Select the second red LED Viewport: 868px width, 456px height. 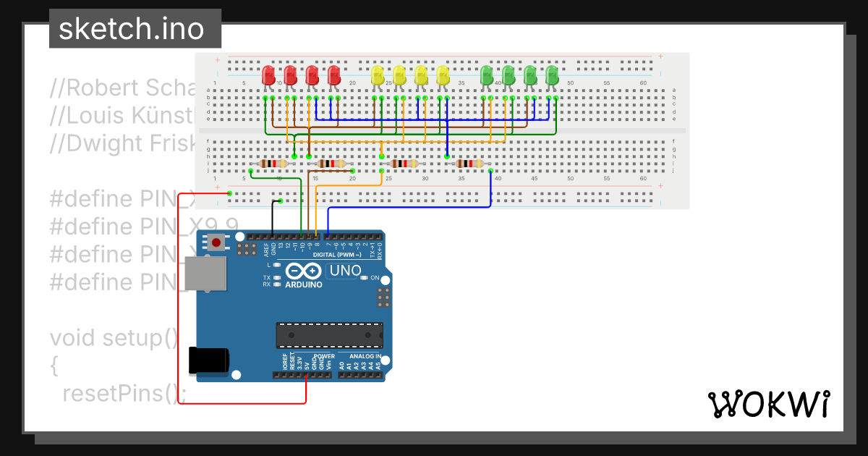click(x=290, y=75)
